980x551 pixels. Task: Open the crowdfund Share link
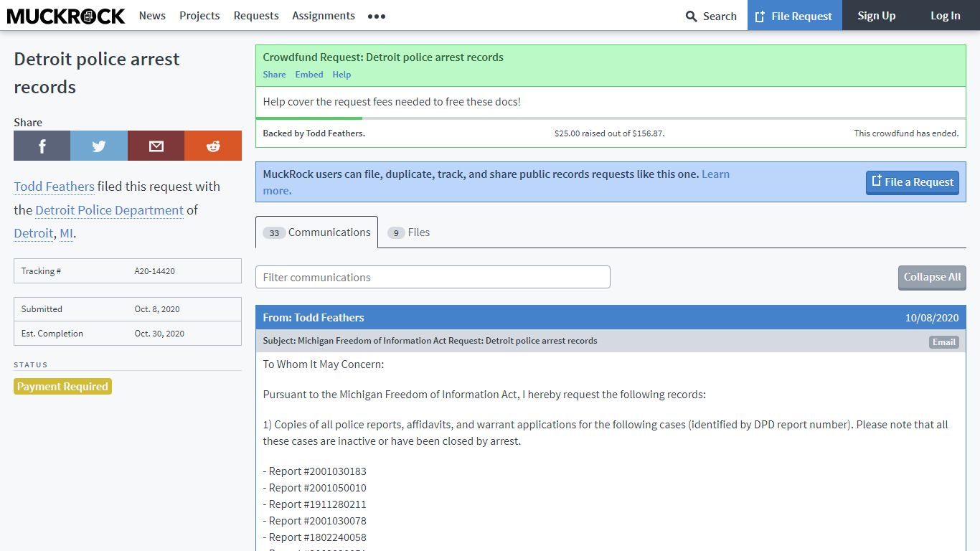(274, 75)
